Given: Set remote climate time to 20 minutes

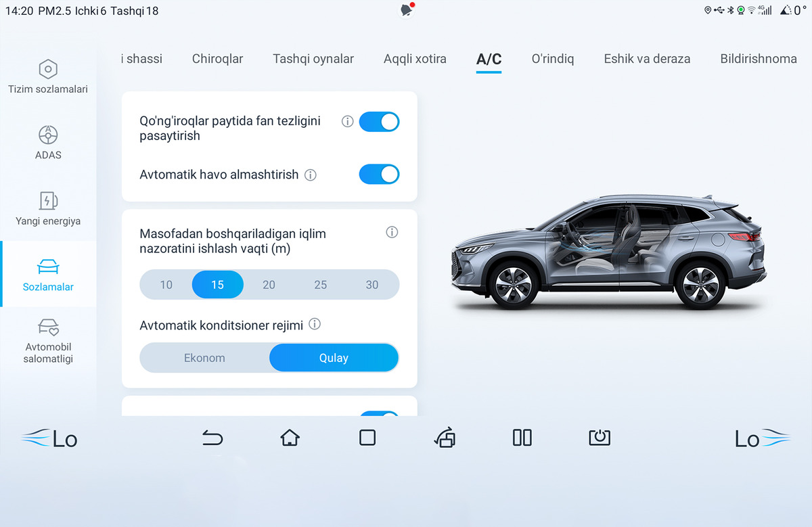Looking at the screenshot, I should pos(269,285).
